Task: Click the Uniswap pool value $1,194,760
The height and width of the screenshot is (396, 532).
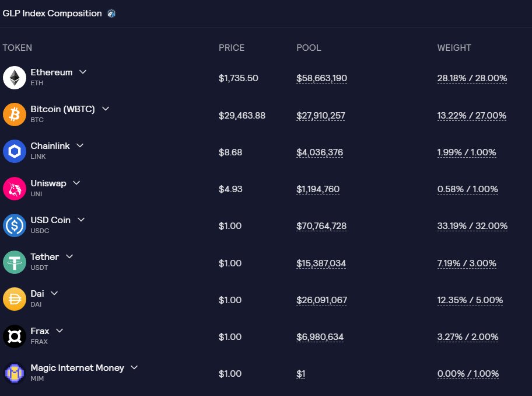Action: coord(318,189)
